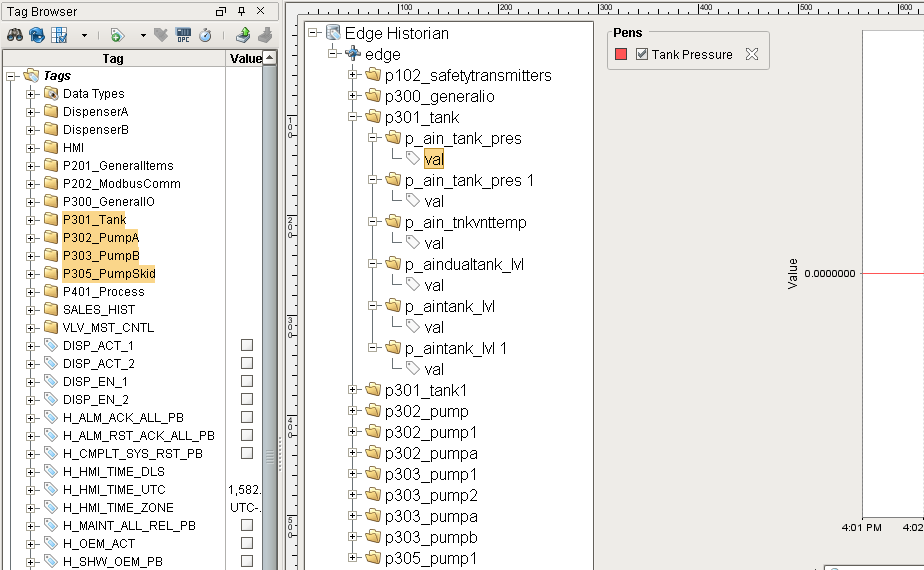Image resolution: width=924 pixels, height=570 pixels.
Task: Click the Tag Browser scroll up arrow
Action: click(x=269, y=57)
